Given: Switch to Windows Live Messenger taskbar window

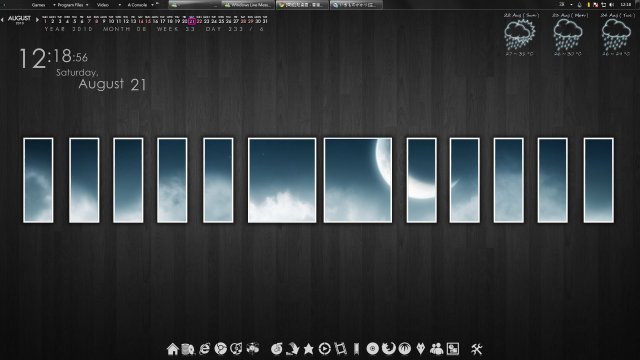Looking at the screenshot, I should click(248, 5).
